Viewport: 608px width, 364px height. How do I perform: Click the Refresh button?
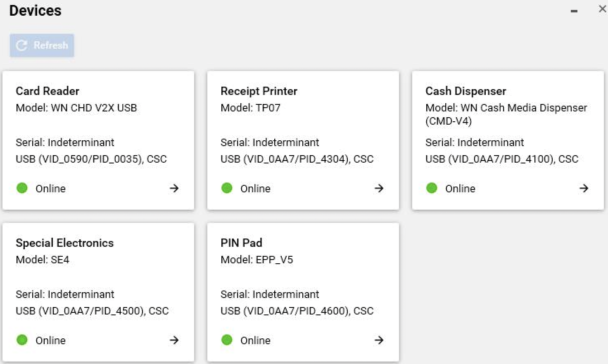click(42, 45)
